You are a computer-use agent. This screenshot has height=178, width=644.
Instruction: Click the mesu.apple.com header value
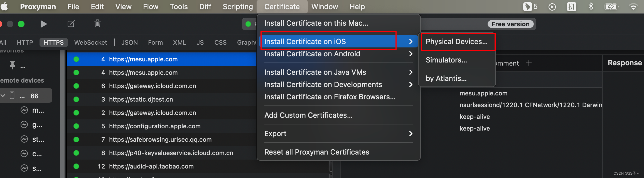coord(483,93)
